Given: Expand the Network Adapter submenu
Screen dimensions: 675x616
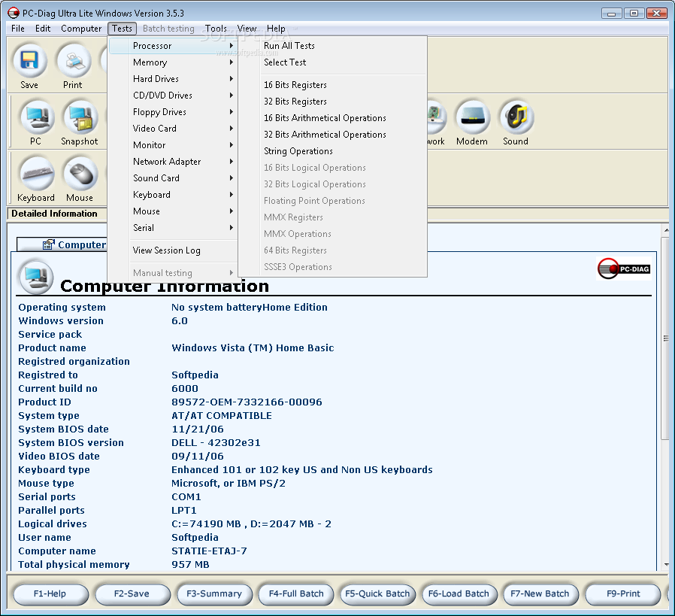Looking at the screenshot, I should click(173, 162).
